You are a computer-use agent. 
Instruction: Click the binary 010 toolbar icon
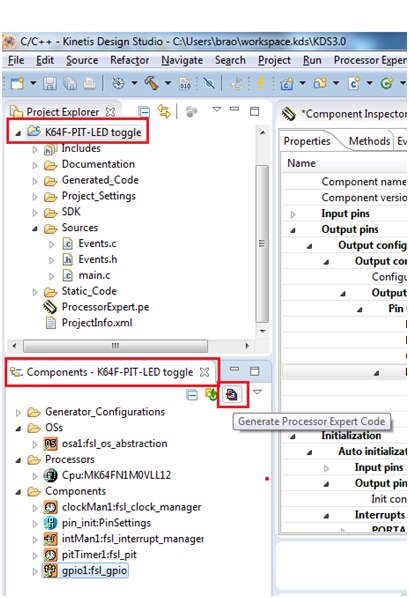click(185, 83)
